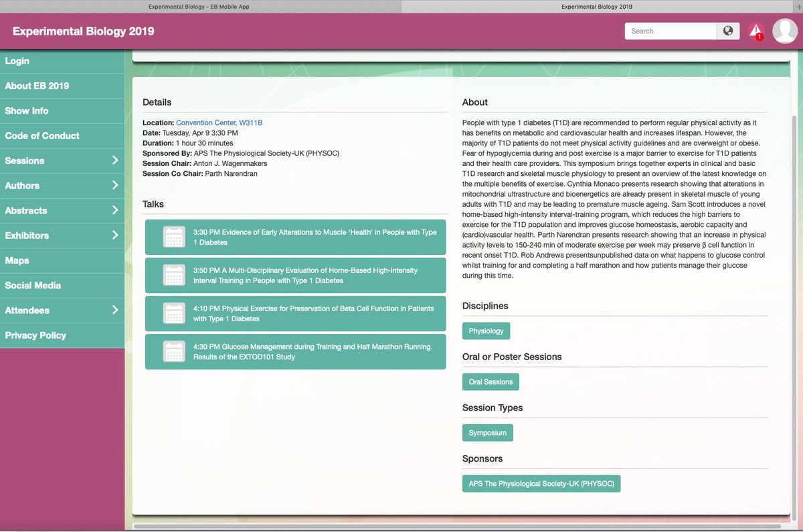Image resolution: width=803 pixels, height=532 pixels.
Task: Click the Details section heading
Action: pyautogui.click(x=157, y=102)
